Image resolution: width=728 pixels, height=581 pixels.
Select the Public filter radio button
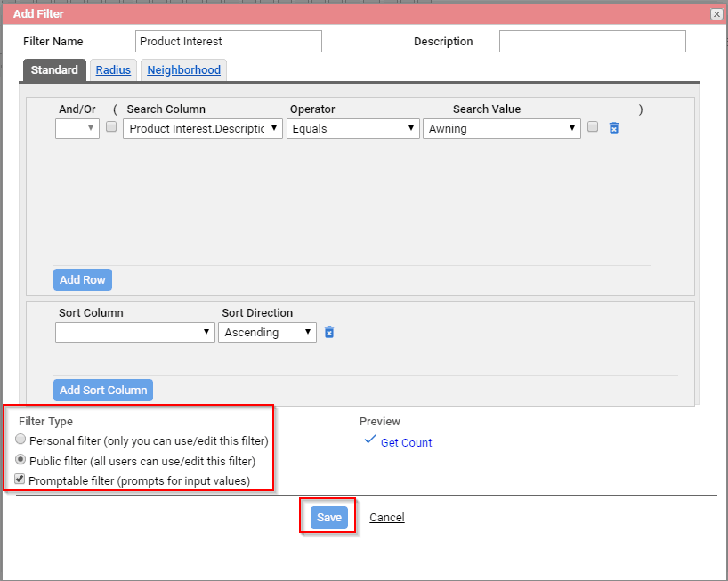click(20, 459)
